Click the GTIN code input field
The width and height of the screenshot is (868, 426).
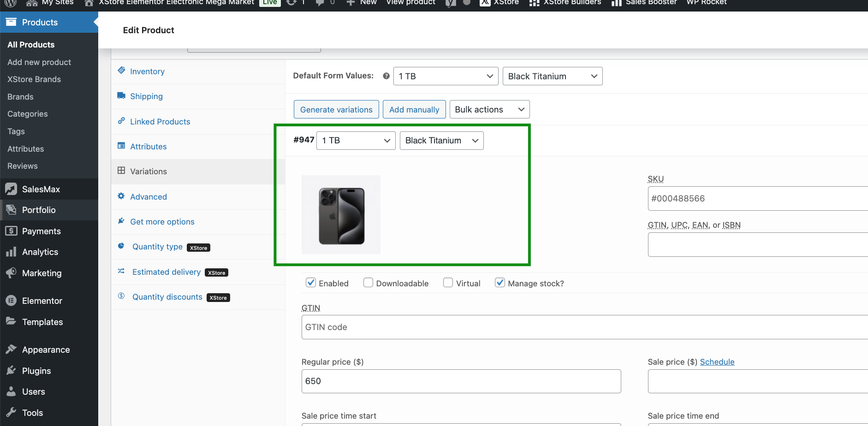point(585,327)
